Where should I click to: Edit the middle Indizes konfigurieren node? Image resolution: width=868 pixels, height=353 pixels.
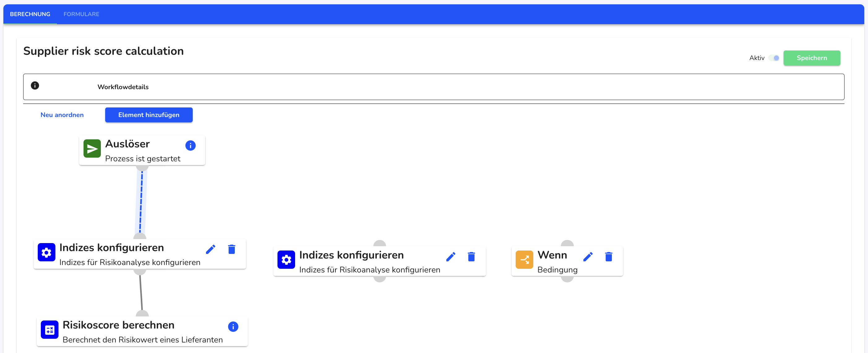pyautogui.click(x=450, y=257)
